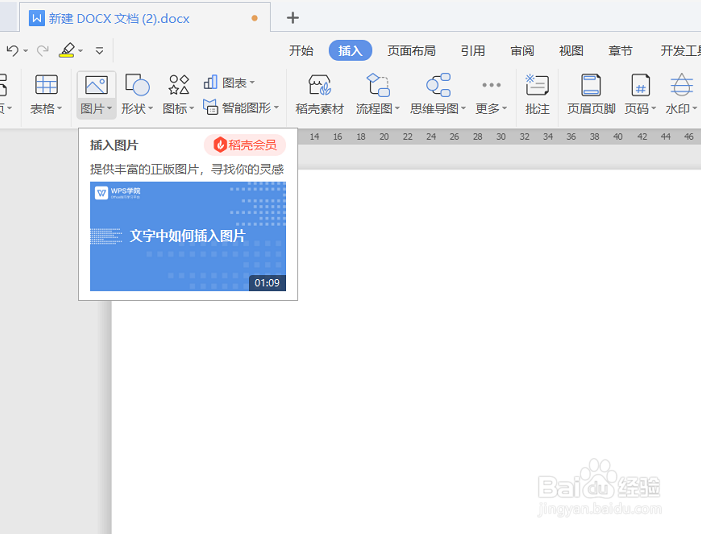The image size is (701, 534).
Task: Expand the 图标 dropdown label
Action: [x=178, y=109]
